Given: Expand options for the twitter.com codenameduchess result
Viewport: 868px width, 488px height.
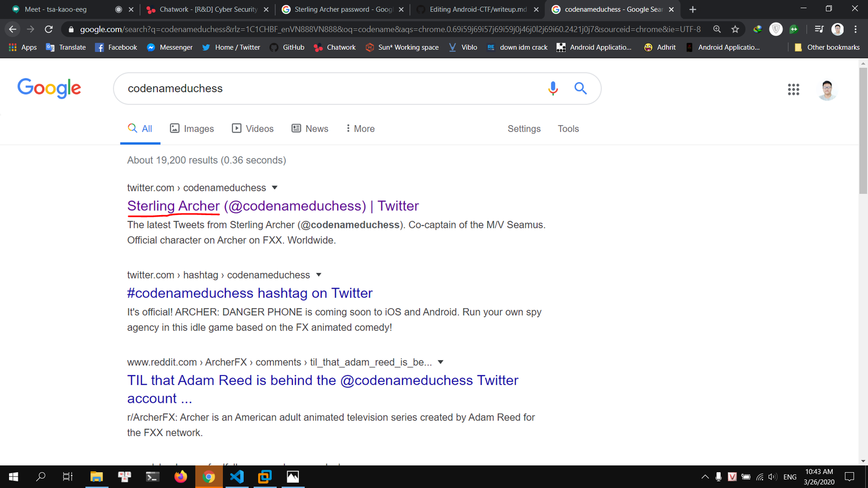Looking at the screenshot, I should pos(275,188).
